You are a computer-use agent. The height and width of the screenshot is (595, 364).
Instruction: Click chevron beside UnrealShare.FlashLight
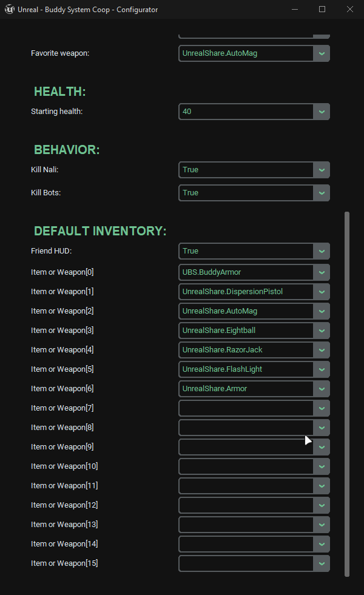pyautogui.click(x=322, y=369)
